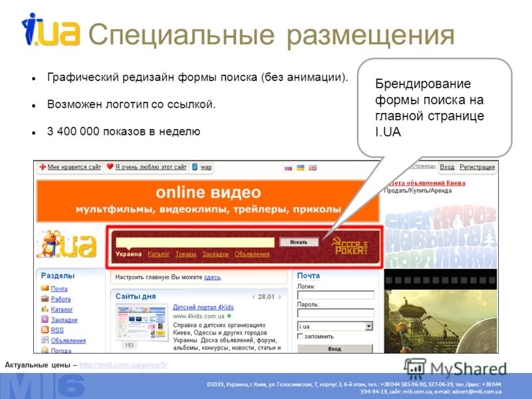Tick the "запомнить" checkbox in the mail form

click(x=300, y=336)
